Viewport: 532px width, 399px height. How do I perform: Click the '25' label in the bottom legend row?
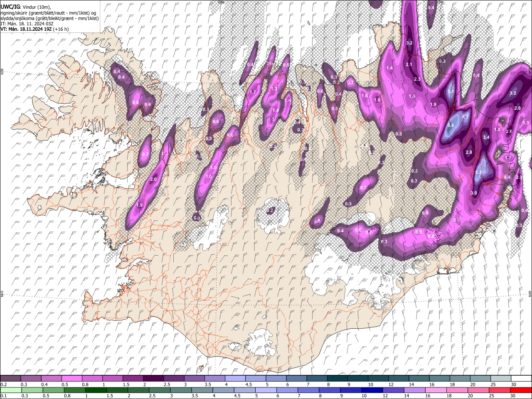(x=492, y=396)
